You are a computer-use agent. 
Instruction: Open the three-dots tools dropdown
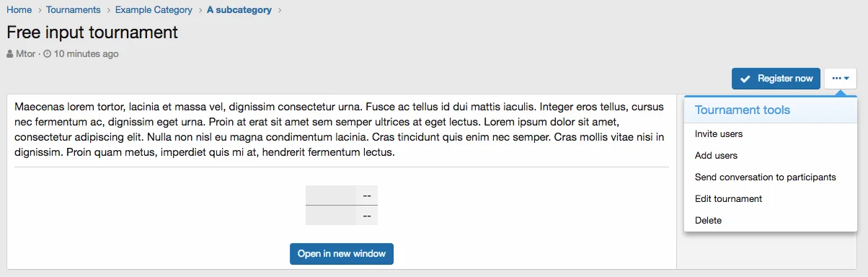(x=841, y=79)
